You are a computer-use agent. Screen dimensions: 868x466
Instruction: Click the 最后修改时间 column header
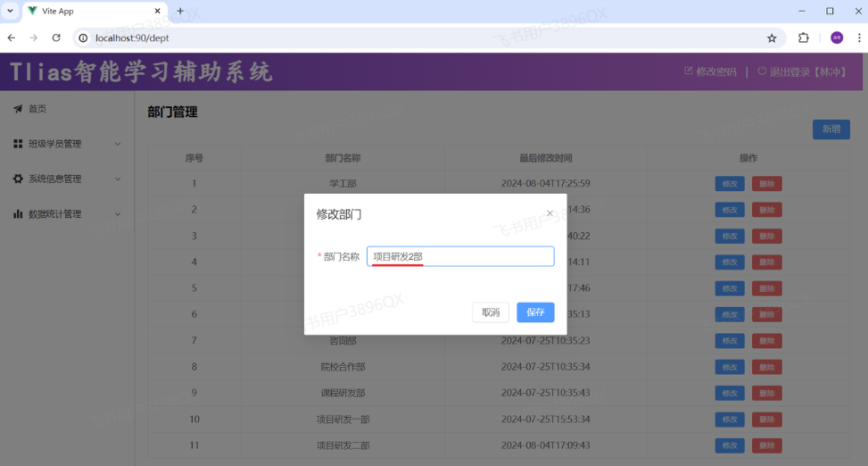click(x=545, y=159)
